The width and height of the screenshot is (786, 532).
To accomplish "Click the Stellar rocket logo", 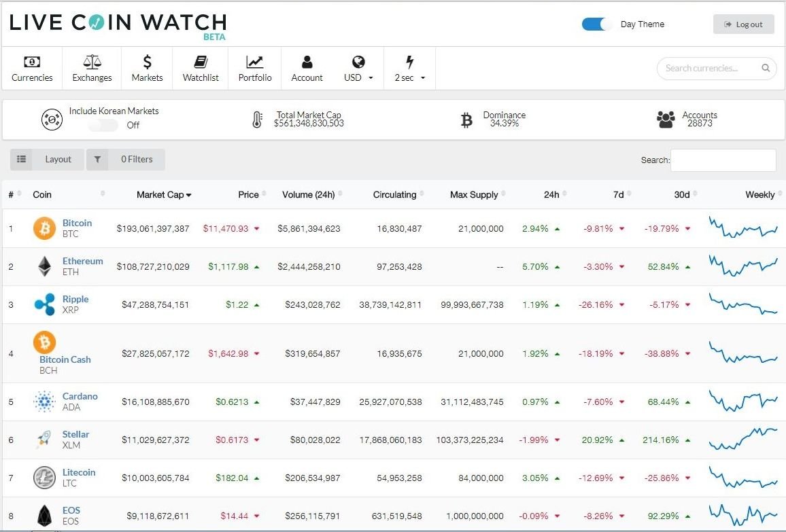I will pos(45,440).
